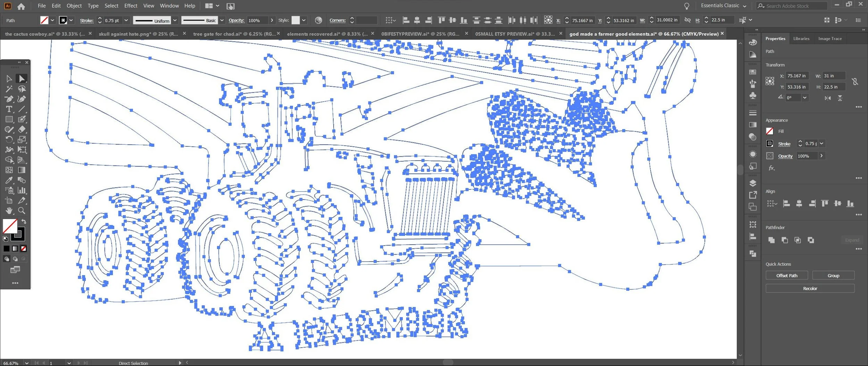Open the Effect menu
868x366 pixels.
pyautogui.click(x=131, y=6)
